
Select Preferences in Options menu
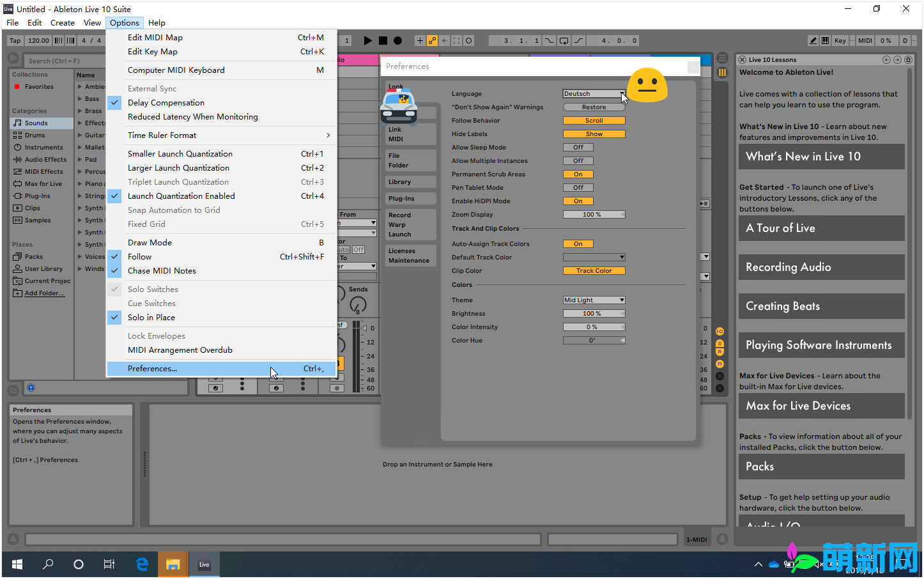(221, 369)
